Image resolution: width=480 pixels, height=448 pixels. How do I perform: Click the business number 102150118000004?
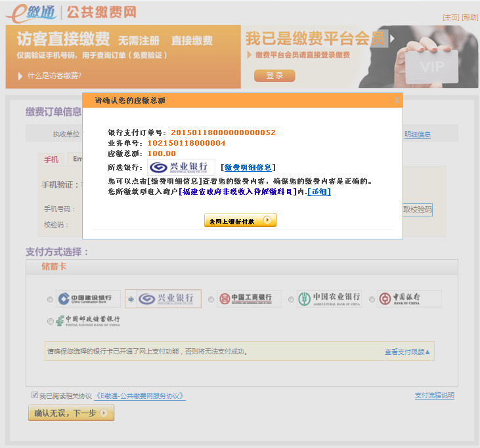tap(186, 143)
